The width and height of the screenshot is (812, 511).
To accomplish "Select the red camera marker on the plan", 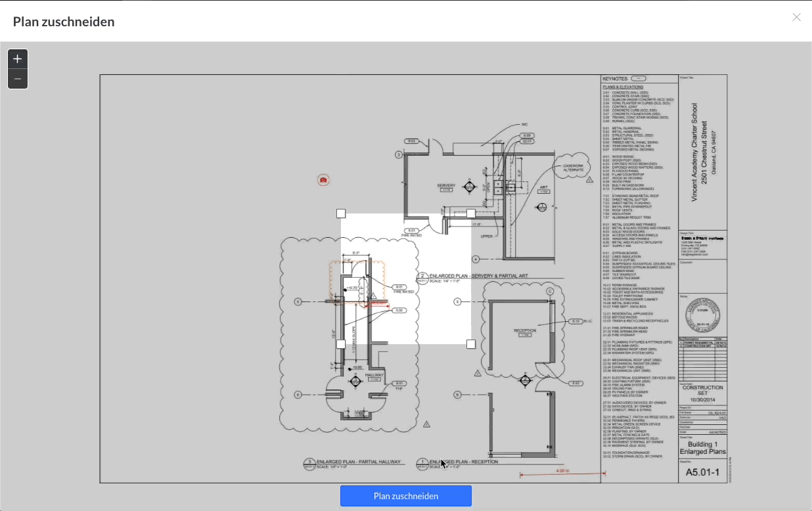I will pyautogui.click(x=323, y=180).
